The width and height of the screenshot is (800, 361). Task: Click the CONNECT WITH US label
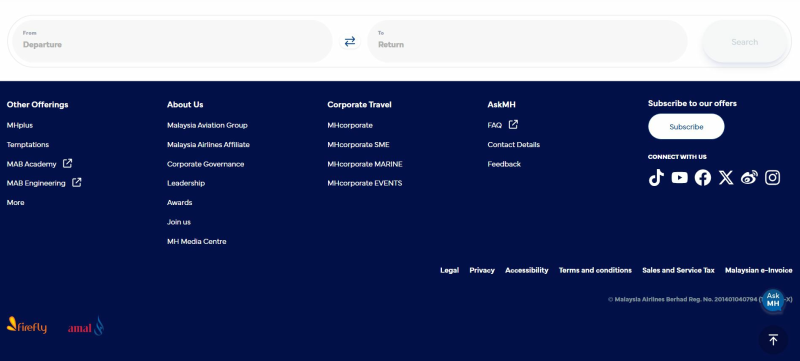tap(677, 157)
